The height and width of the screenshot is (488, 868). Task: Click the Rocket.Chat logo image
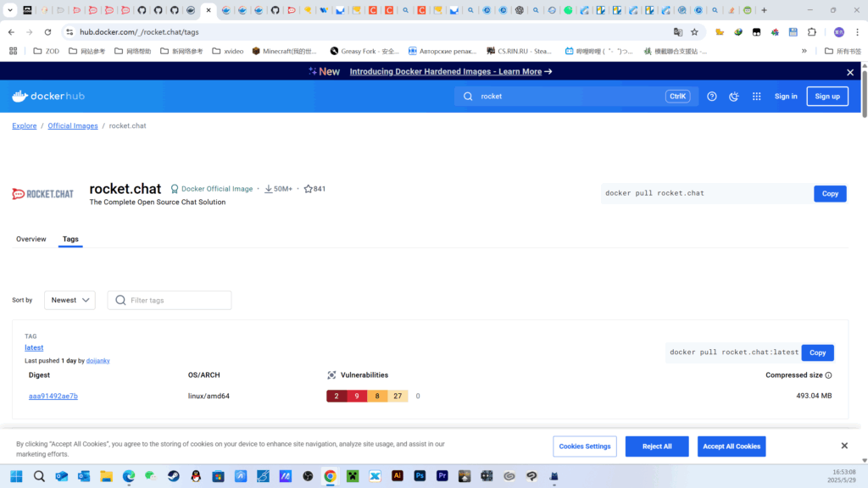(42, 194)
